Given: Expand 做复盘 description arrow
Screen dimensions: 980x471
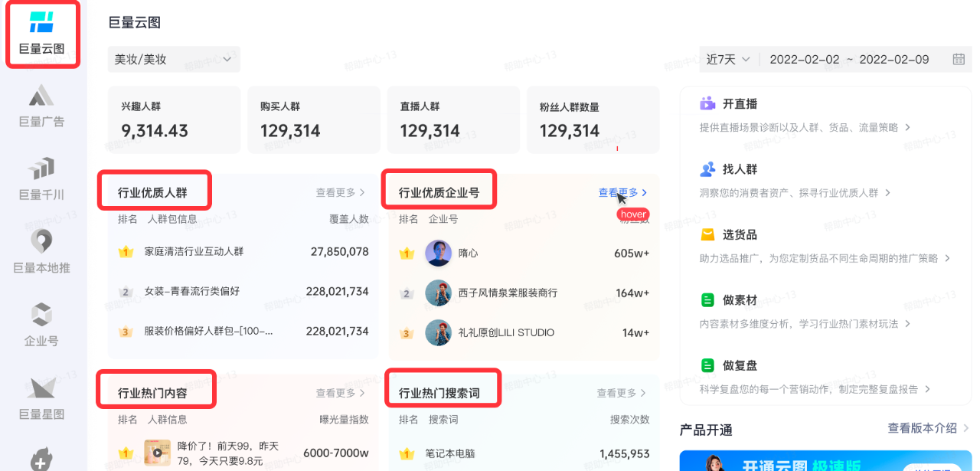Looking at the screenshot, I should click(x=928, y=390).
